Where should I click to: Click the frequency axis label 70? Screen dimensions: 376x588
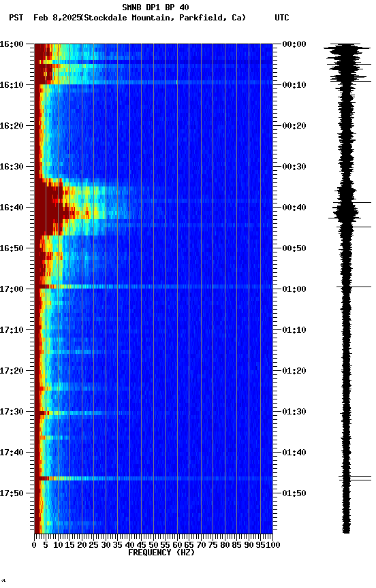(201, 545)
